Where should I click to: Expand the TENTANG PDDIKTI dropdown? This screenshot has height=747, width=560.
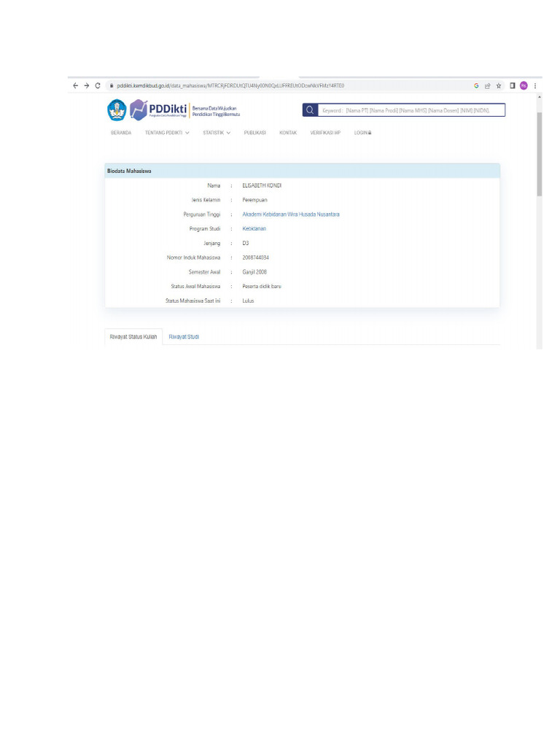pos(167,133)
